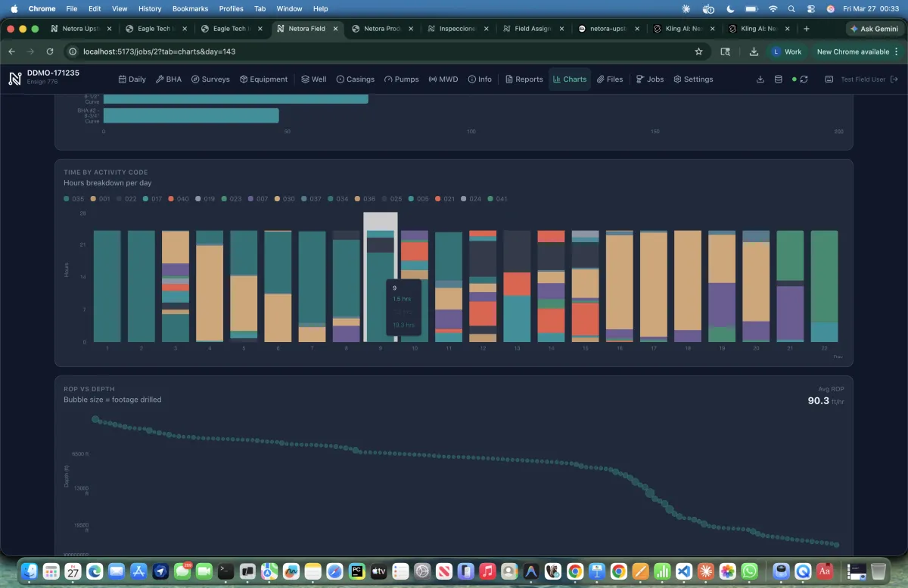
Task: Click the Ask Gemini button
Action: coord(874,29)
